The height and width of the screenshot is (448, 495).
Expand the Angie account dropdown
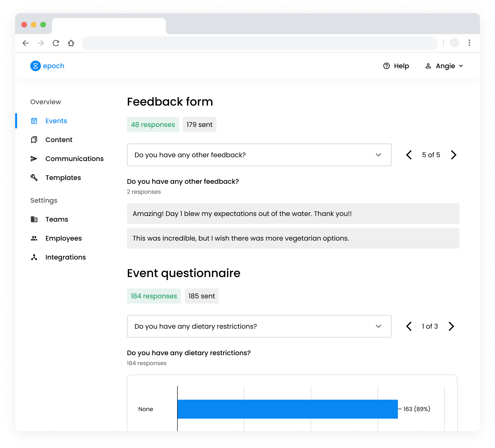click(x=444, y=66)
